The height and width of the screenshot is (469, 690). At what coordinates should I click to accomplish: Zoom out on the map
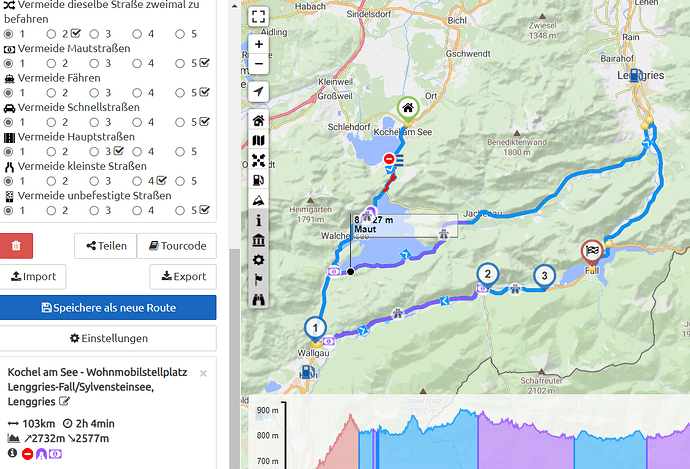(x=259, y=65)
